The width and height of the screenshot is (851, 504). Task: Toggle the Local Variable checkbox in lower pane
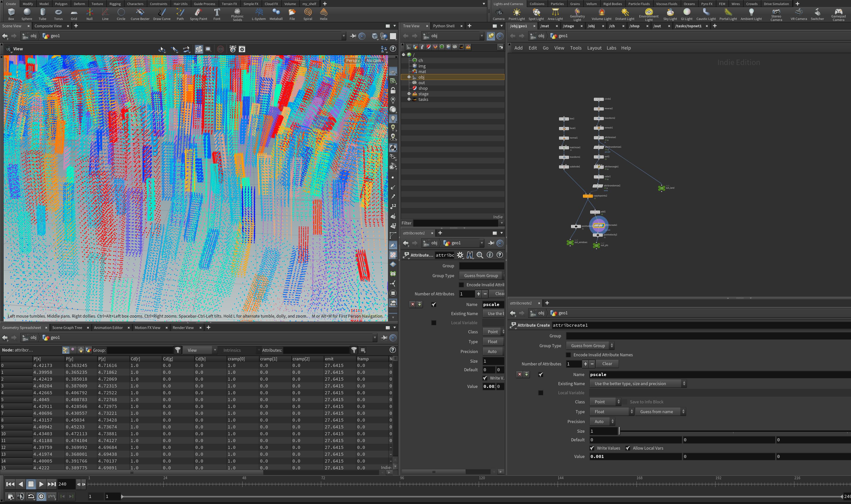point(541,392)
